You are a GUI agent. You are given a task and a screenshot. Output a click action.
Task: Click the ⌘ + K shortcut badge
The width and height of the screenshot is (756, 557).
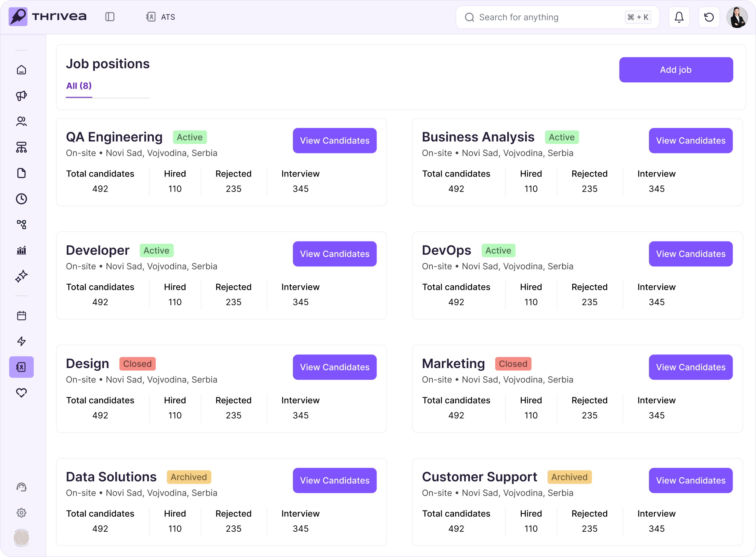click(x=638, y=17)
